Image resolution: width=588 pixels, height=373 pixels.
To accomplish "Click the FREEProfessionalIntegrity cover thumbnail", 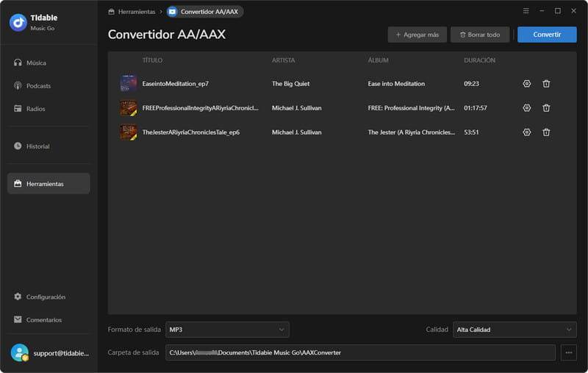I will [128, 107].
